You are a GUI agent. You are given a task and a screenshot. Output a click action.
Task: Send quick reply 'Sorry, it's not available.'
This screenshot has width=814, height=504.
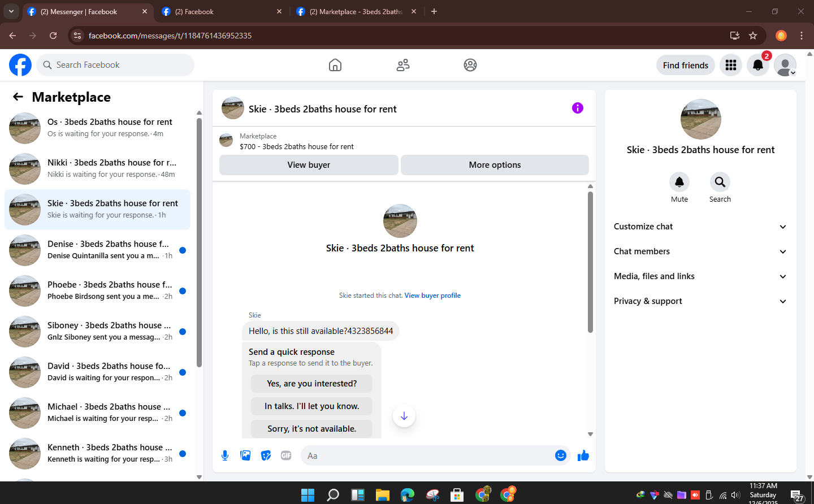coord(311,429)
